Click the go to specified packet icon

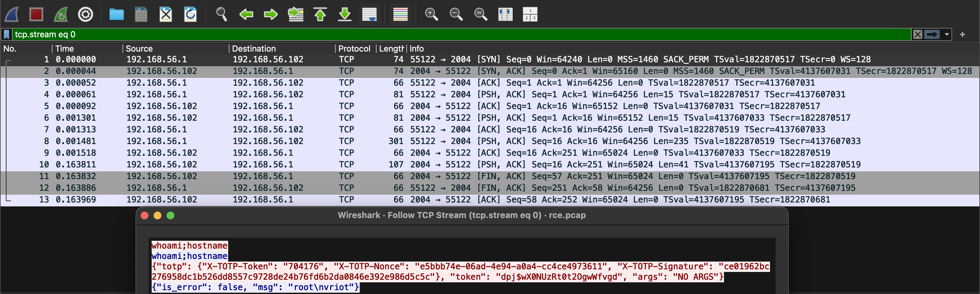pos(296,15)
